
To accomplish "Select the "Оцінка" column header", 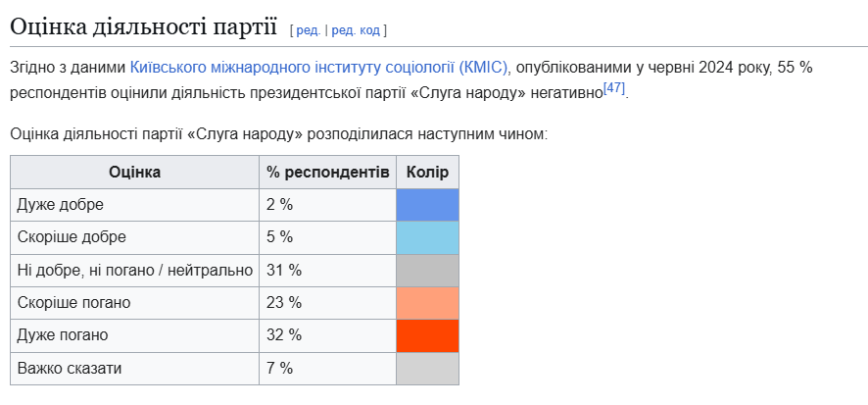I will point(134,173).
